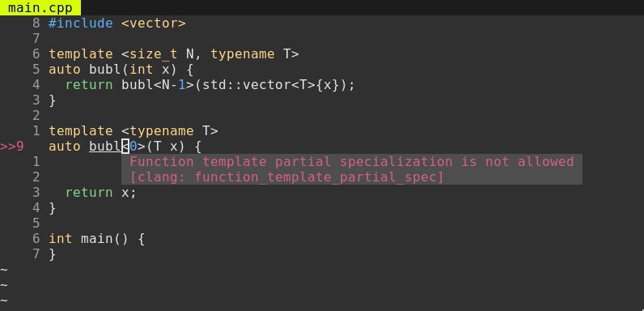The image size is (644, 311).
Task: Click 'main()' function name
Action: point(104,239)
